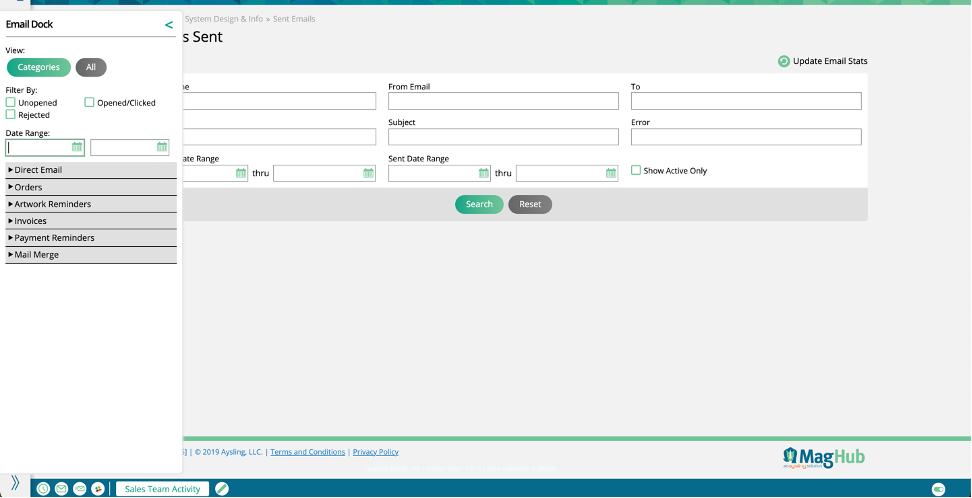Image resolution: width=972 pixels, height=498 pixels.
Task: Switch Email Dock view to All
Action: point(91,68)
